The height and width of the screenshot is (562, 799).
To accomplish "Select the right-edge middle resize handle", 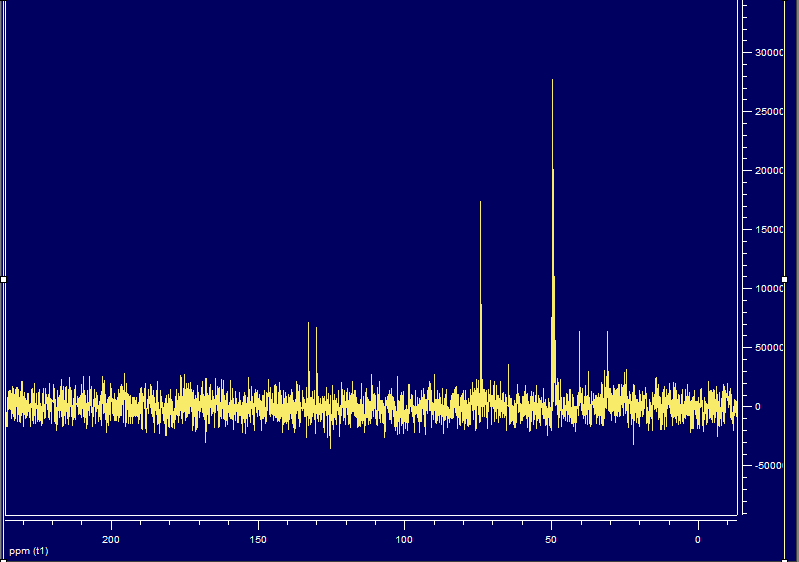I will tap(784, 279).
